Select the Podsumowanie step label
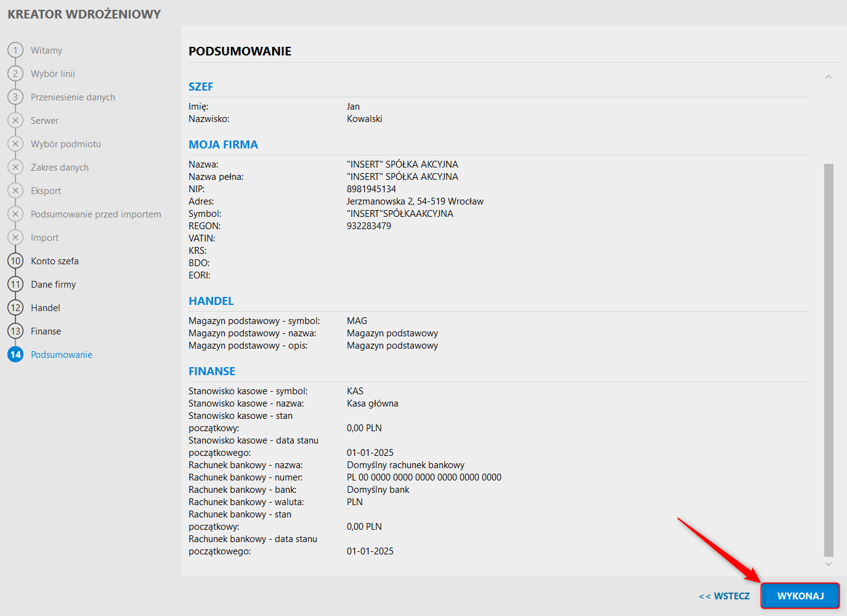The height and width of the screenshot is (616, 847). [x=62, y=355]
